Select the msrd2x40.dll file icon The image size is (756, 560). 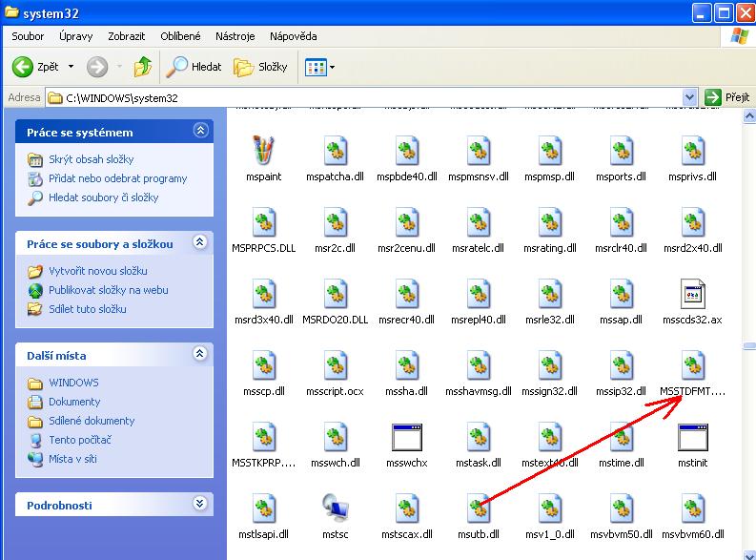(x=693, y=222)
